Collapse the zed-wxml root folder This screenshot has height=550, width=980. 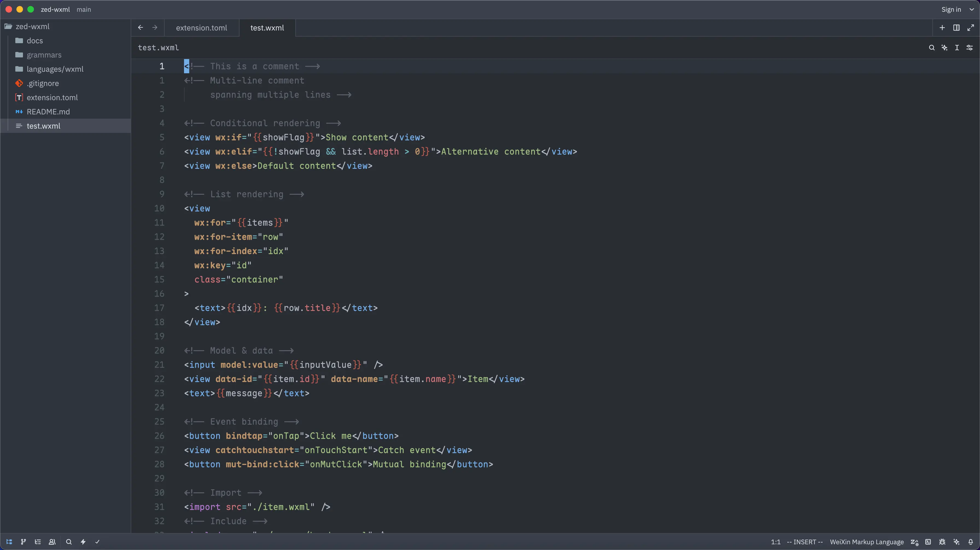point(65,26)
